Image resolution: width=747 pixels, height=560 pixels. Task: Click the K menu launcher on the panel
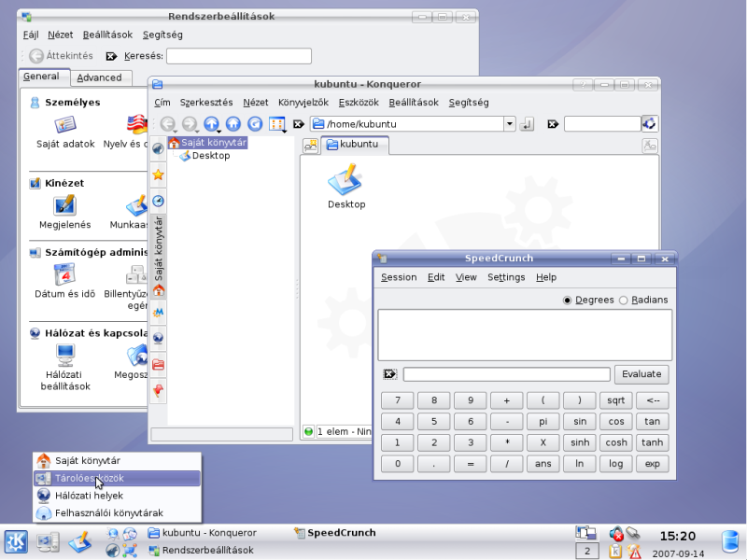coord(16,541)
